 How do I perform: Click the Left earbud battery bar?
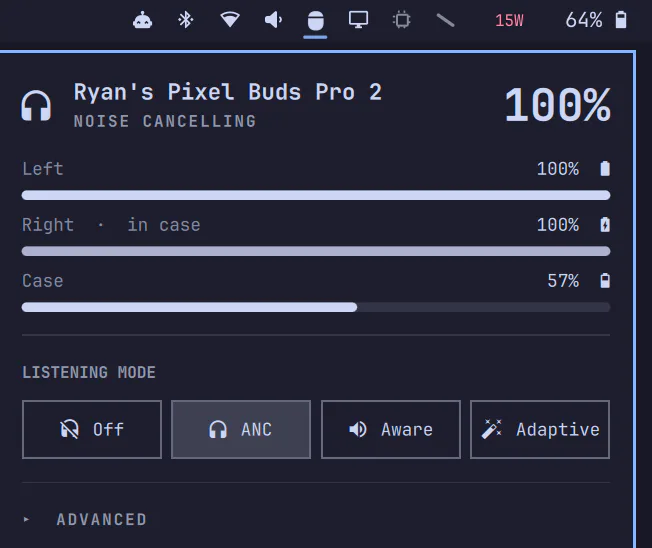click(316, 195)
